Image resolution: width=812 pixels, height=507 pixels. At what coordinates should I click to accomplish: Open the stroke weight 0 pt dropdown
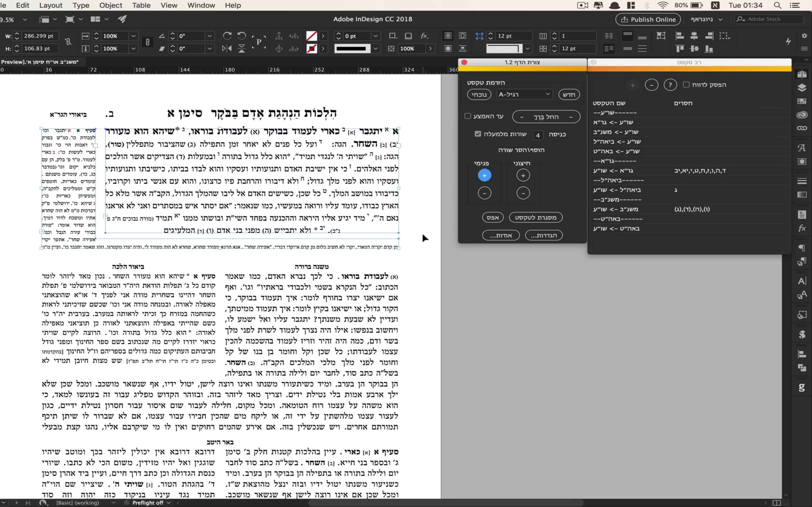point(376,36)
